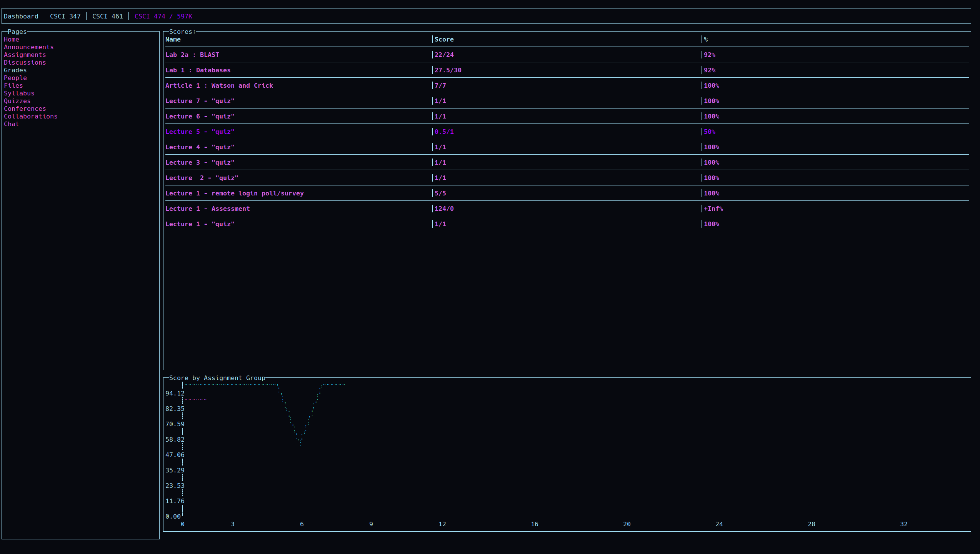
Task: Switch to CSCI 461 tab
Action: (x=108, y=16)
